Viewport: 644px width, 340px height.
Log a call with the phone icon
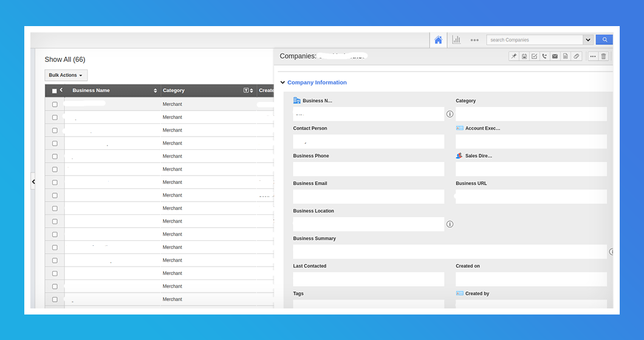pyautogui.click(x=544, y=56)
